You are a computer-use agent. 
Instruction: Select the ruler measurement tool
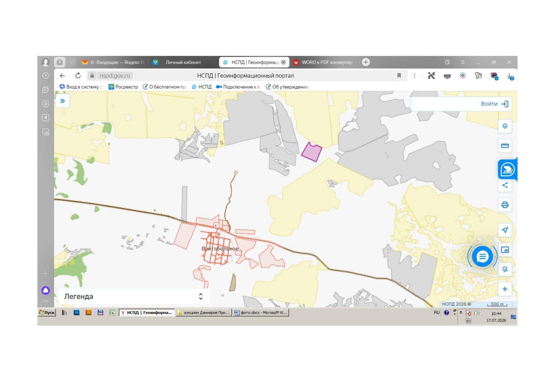click(x=505, y=146)
